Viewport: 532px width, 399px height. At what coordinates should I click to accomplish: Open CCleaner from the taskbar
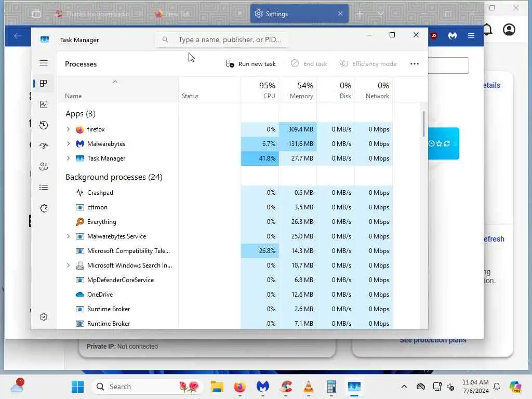[x=286, y=387]
